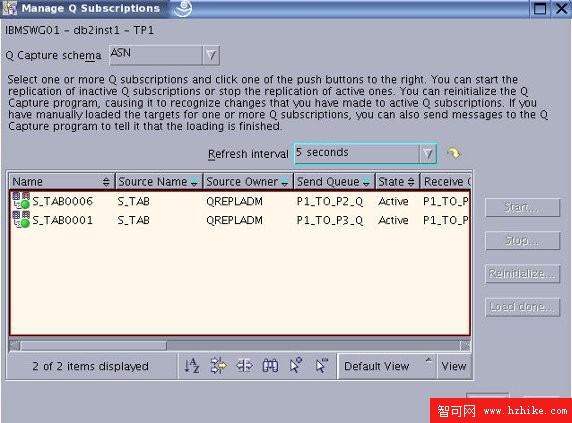The width and height of the screenshot is (572, 423).
Task: Click the sort A-Z toolbar icon
Action: (x=192, y=365)
